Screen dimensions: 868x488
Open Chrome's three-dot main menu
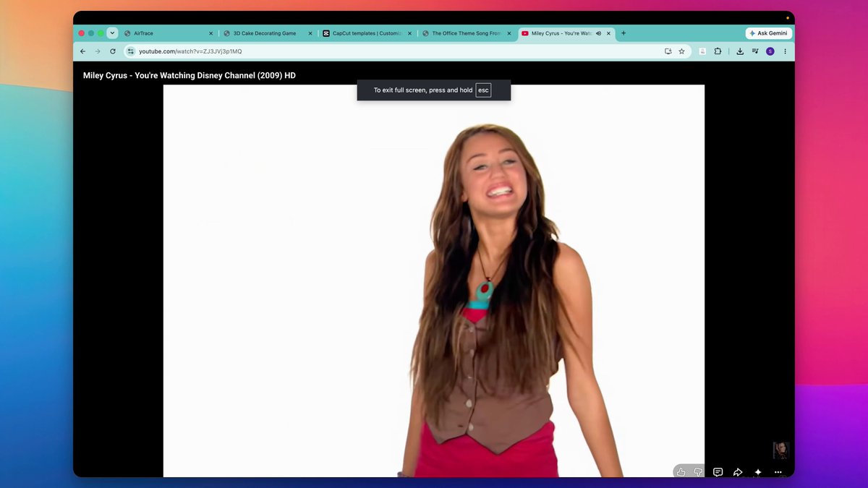(x=785, y=51)
